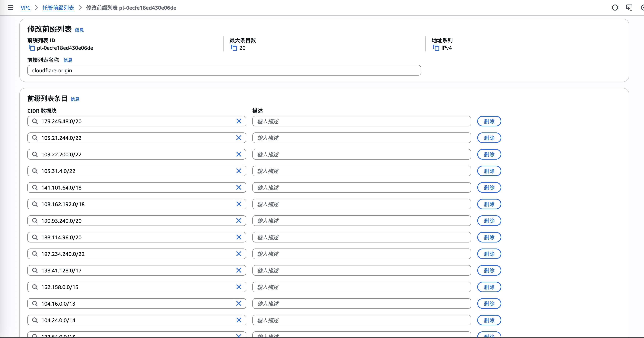The image size is (644, 338).
Task: Open the info panel icon in header
Action: (615, 8)
